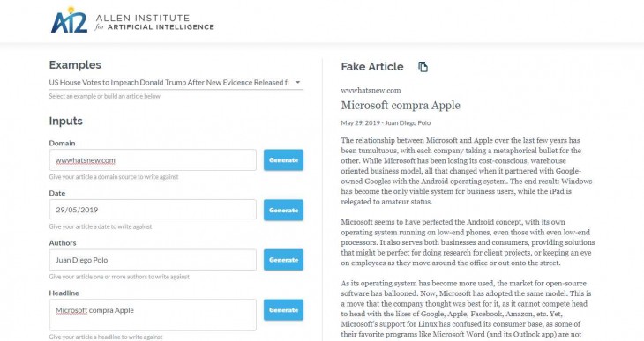
Task: Click the paragraph beginning 'Microsoft seems to have perfected'
Action: pos(468,242)
